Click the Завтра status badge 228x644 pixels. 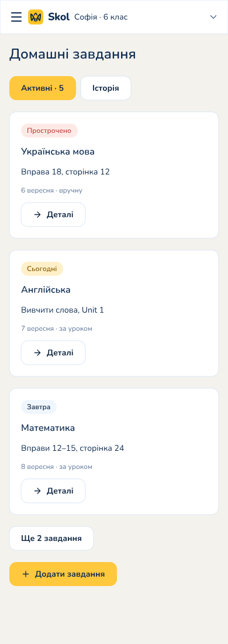39,407
